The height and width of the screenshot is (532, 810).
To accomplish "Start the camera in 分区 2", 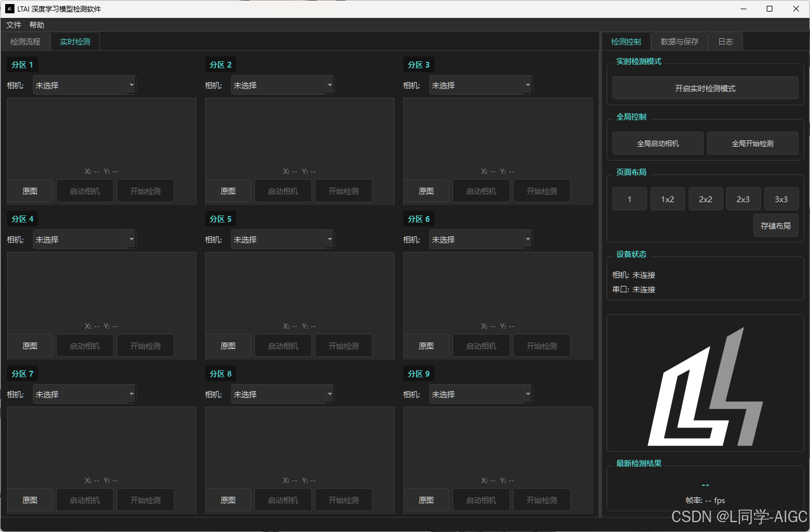I will [x=283, y=191].
